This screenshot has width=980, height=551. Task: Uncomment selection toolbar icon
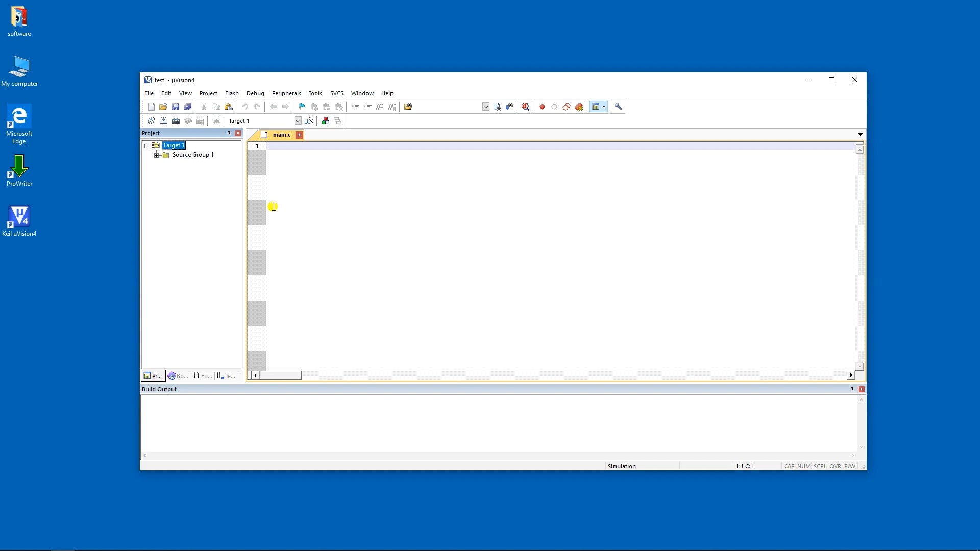392,107
